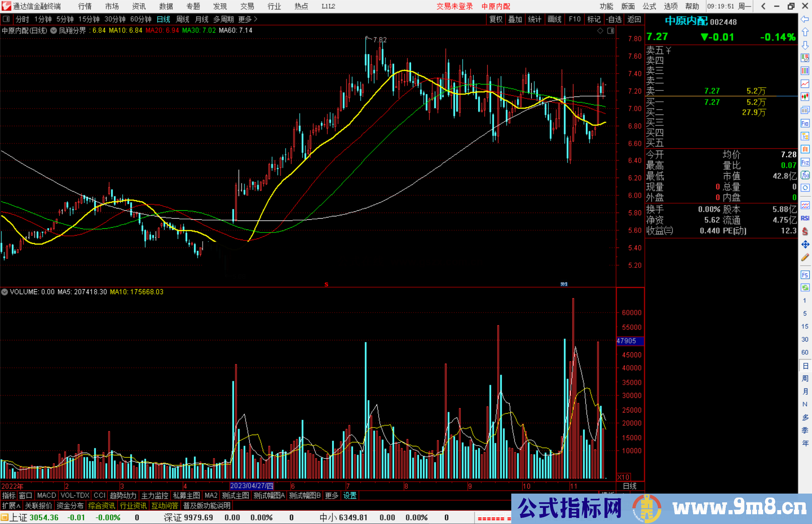The image size is (812, 524).
Task: Click the 画线 drawing button
Action: pos(554,19)
